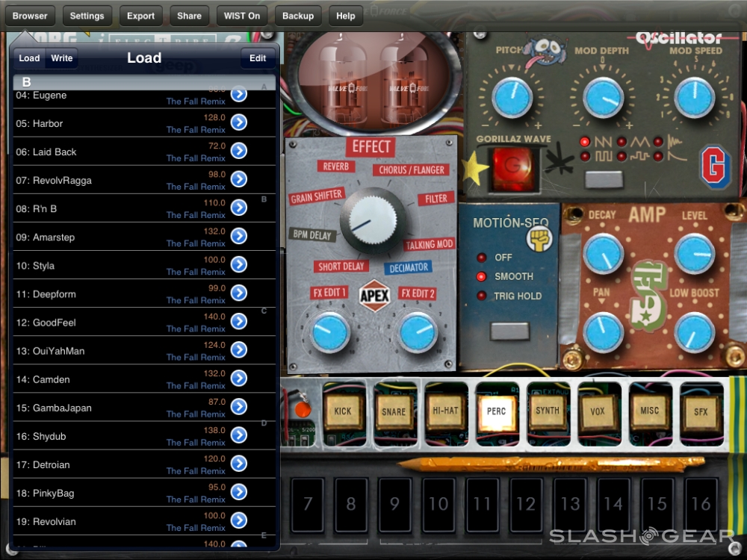747x560 pixels.
Task: Expand details for 10: Styla
Action: click(238, 264)
